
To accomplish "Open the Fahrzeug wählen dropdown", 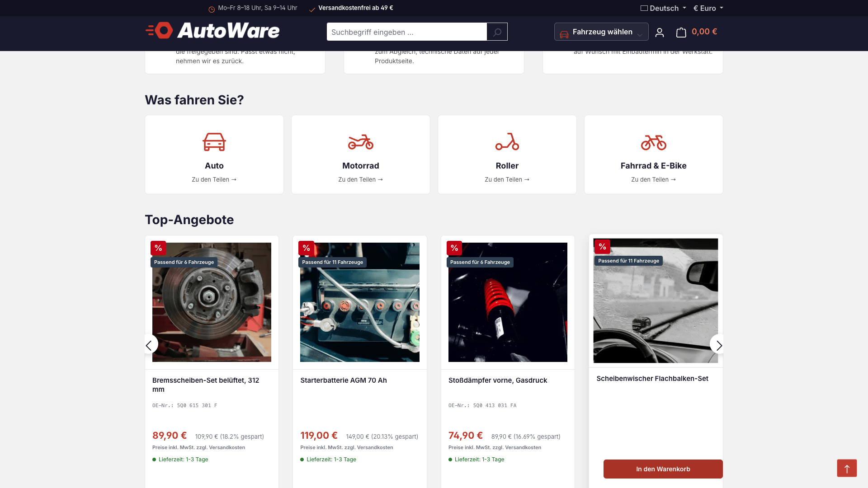I will (x=601, y=32).
